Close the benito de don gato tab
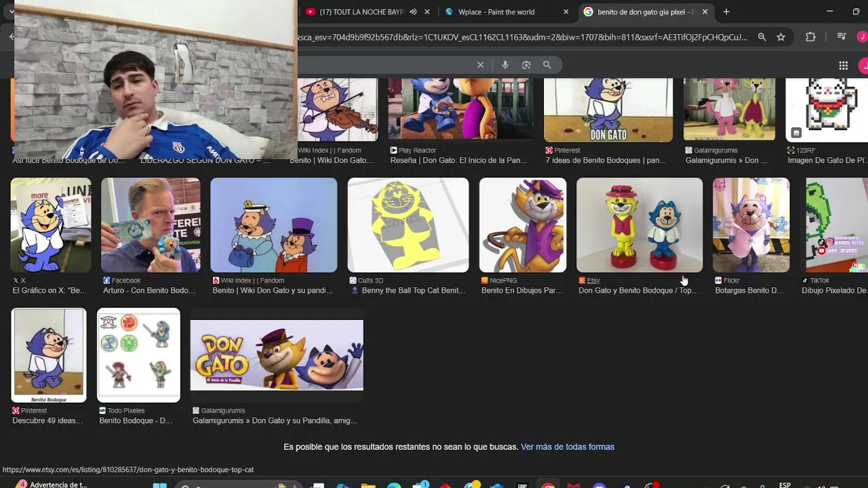This screenshot has width=868, height=488. [x=705, y=12]
